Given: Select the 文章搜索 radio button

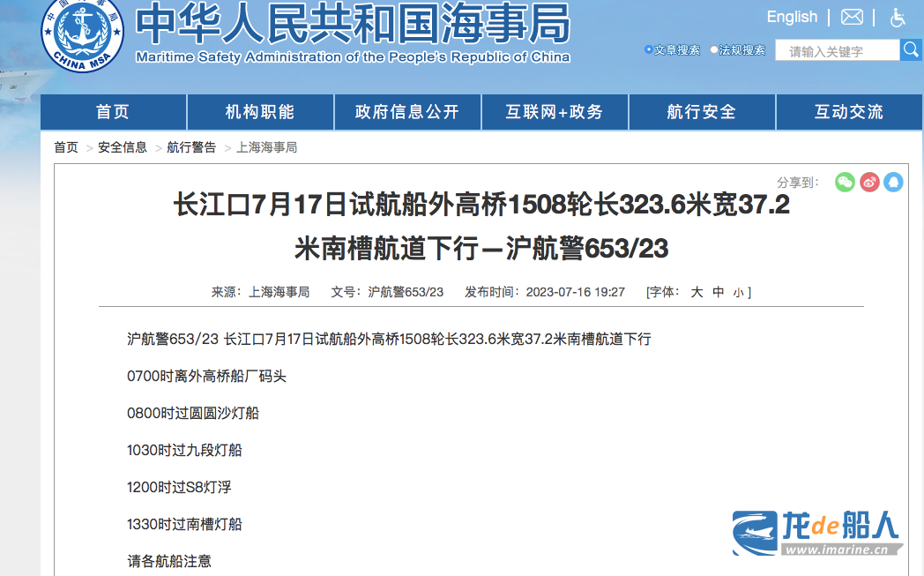Looking at the screenshot, I should tap(649, 50).
